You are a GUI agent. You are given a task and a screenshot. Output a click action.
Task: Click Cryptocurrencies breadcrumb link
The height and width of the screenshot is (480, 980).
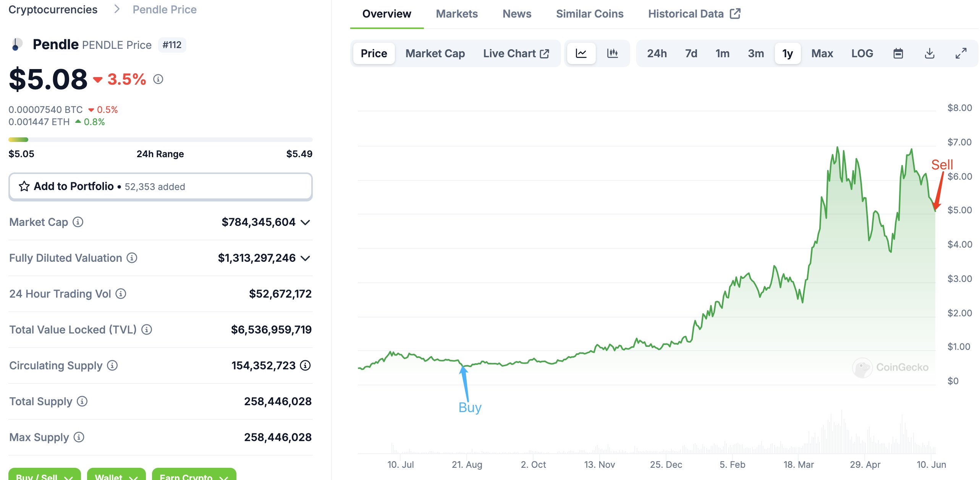(53, 10)
